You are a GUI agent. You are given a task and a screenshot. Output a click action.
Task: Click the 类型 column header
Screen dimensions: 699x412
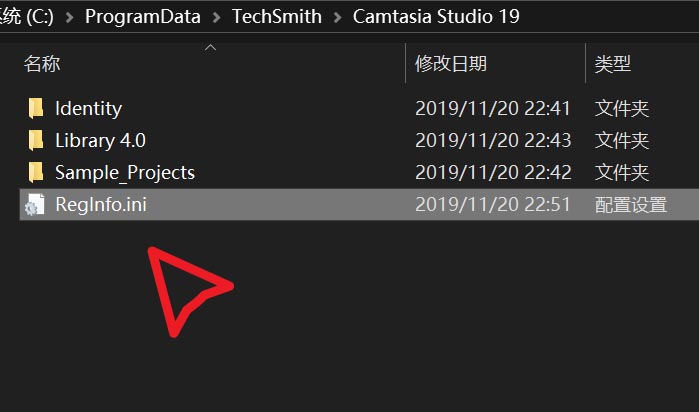(x=613, y=64)
